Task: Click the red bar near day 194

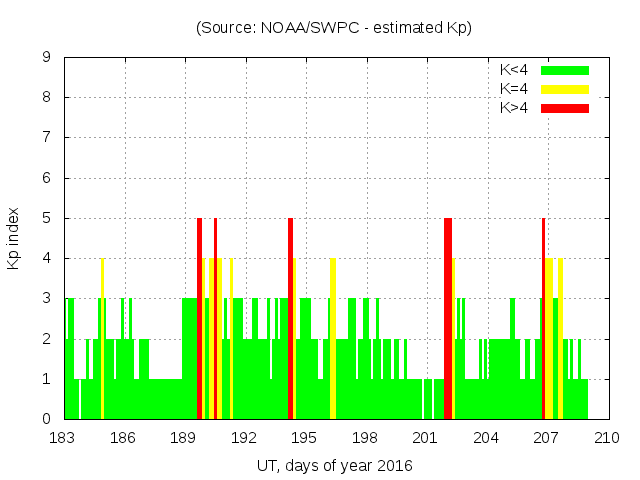Action: pos(290,318)
